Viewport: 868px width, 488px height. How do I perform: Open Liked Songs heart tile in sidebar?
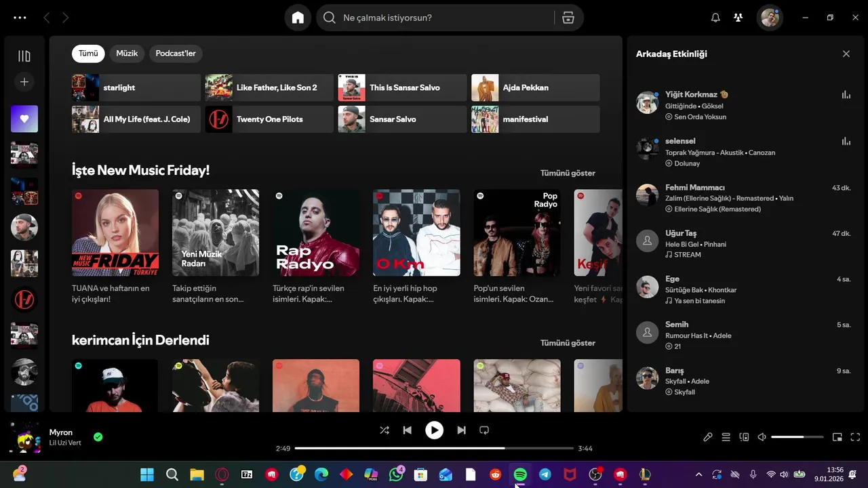click(24, 119)
